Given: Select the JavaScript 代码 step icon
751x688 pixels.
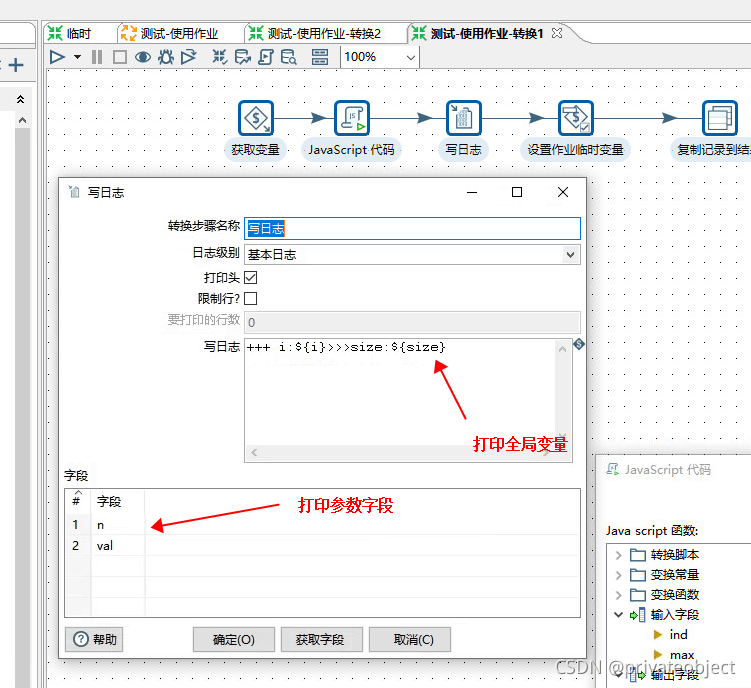Looking at the screenshot, I should [x=352, y=118].
